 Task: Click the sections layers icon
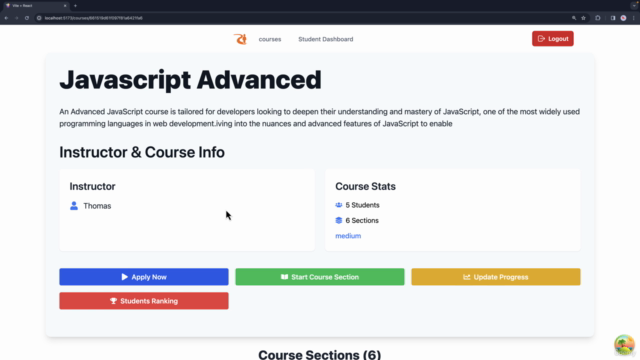(x=339, y=220)
